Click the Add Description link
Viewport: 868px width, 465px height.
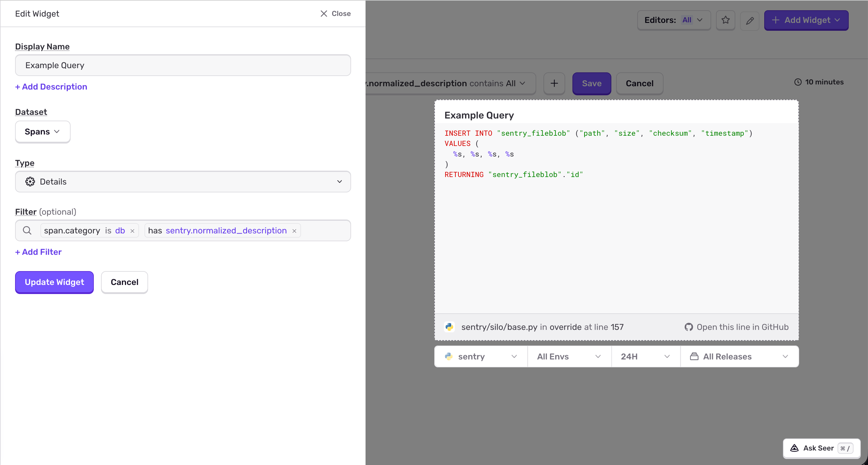[51, 87]
